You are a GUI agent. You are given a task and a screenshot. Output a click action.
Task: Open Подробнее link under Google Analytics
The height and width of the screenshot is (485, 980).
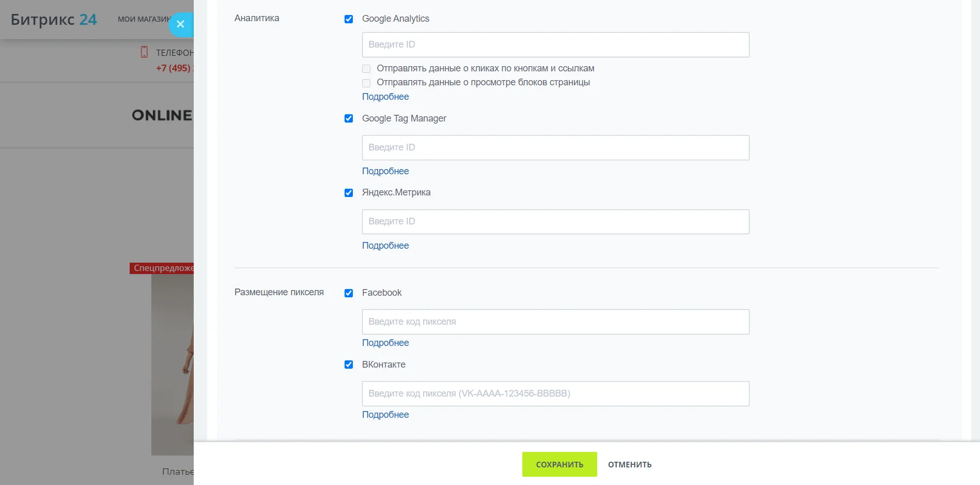(x=385, y=97)
